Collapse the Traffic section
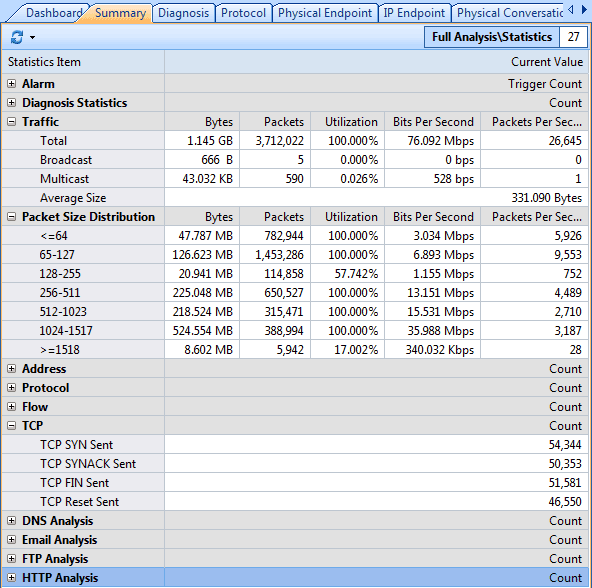The width and height of the screenshot is (592, 588). point(12,122)
